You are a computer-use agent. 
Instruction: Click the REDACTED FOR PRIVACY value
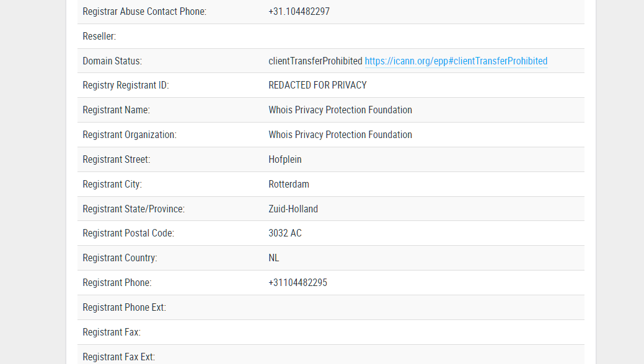click(317, 85)
